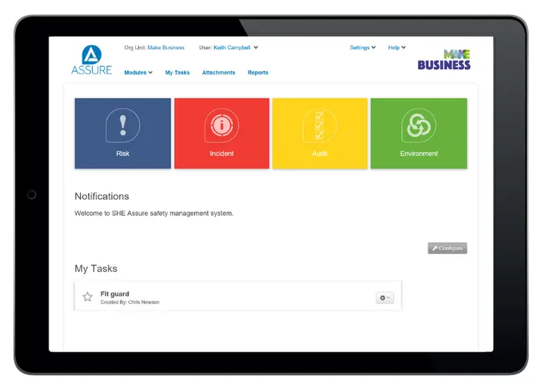Open the Settings dropdown
This screenshot has height=392, width=541.
point(363,48)
